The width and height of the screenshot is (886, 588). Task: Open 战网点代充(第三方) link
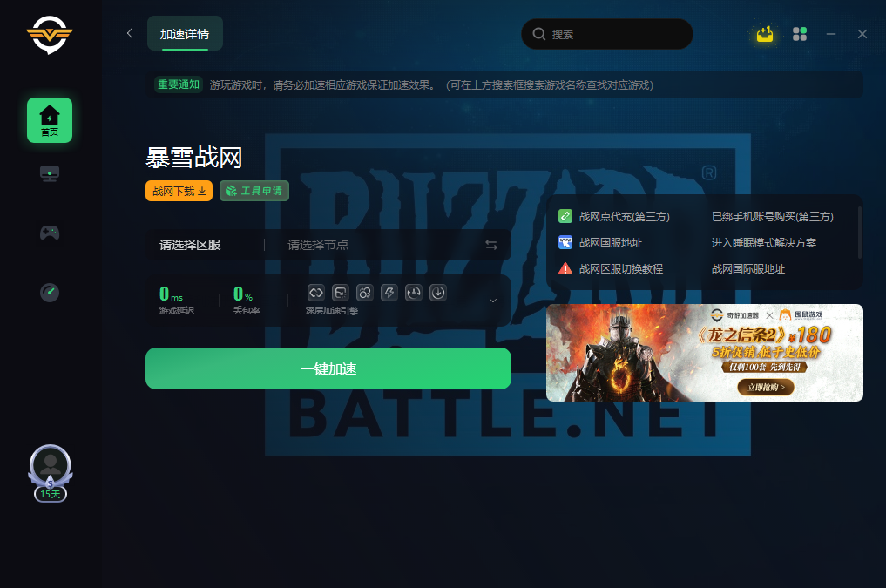(x=625, y=216)
